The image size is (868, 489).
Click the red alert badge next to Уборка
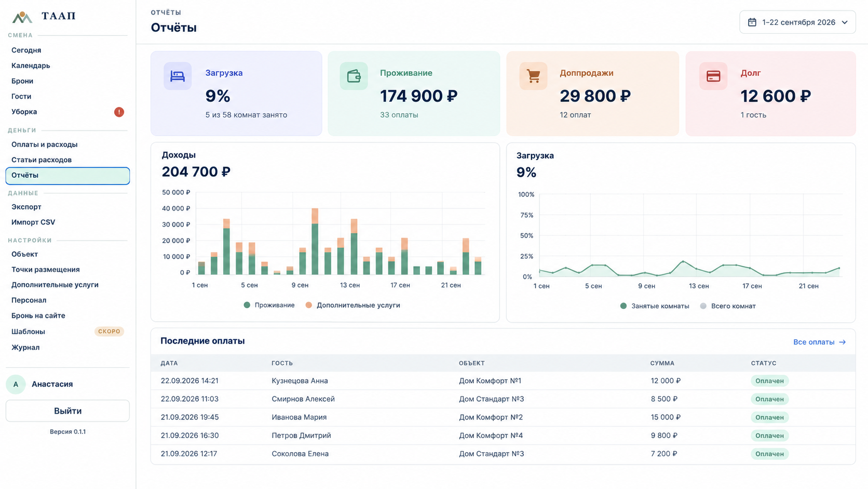[x=119, y=112]
